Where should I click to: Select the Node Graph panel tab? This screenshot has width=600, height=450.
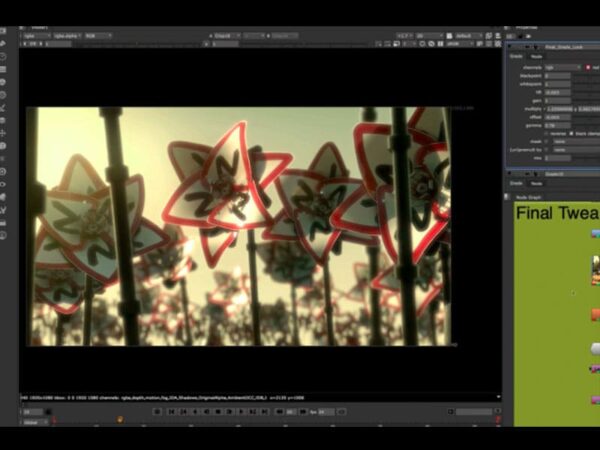(x=528, y=197)
